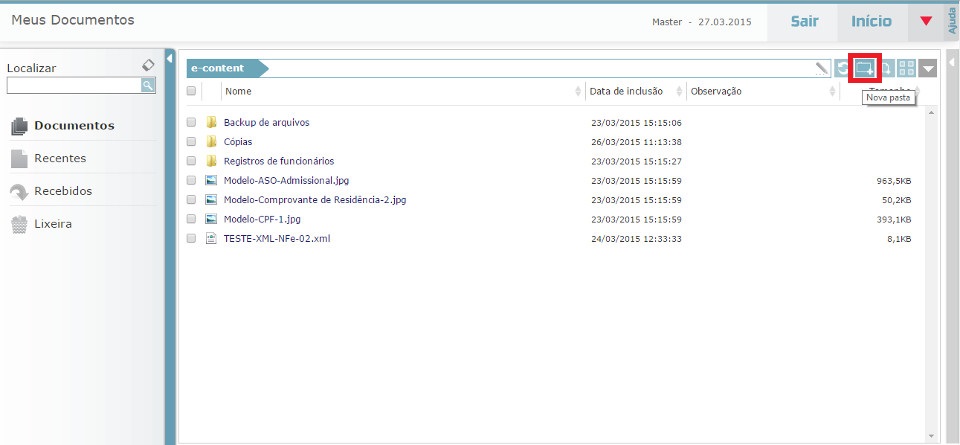Click the search magnifier in Localizar

pos(148,85)
